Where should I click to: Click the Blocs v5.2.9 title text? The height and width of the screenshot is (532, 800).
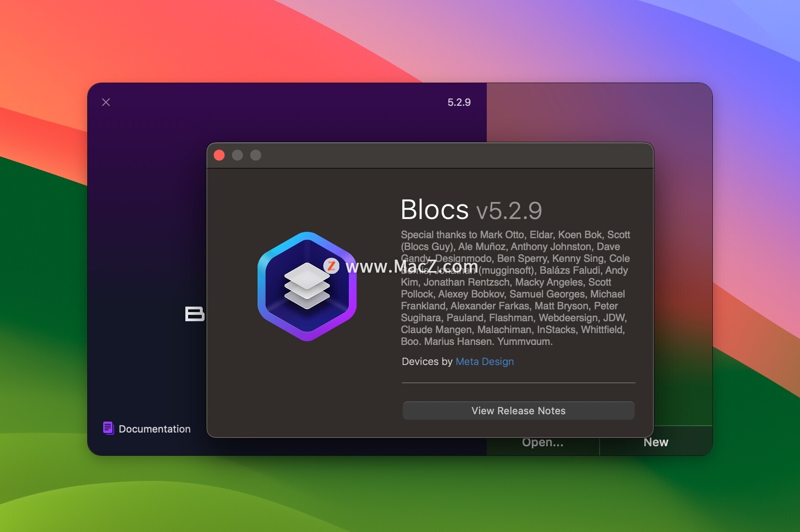(471, 210)
